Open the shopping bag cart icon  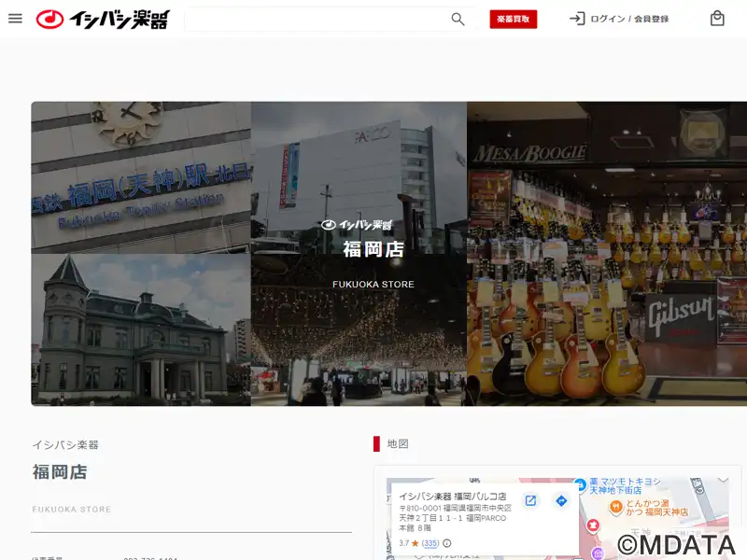click(x=717, y=19)
